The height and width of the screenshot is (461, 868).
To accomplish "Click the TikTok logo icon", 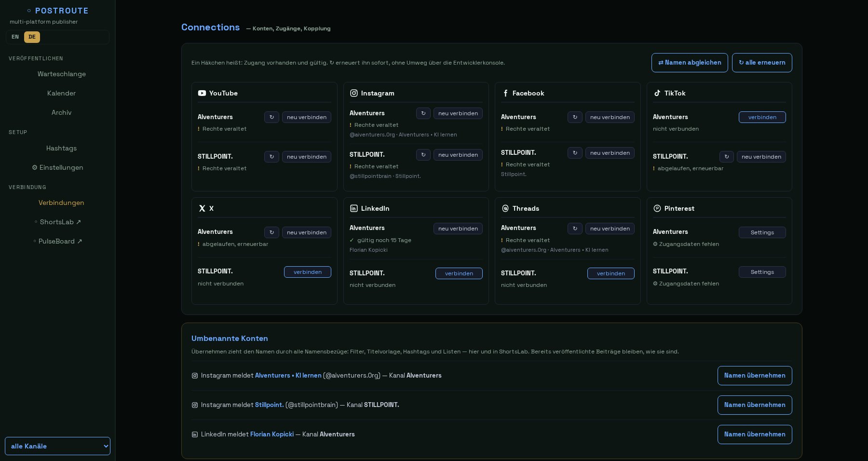I will (657, 93).
